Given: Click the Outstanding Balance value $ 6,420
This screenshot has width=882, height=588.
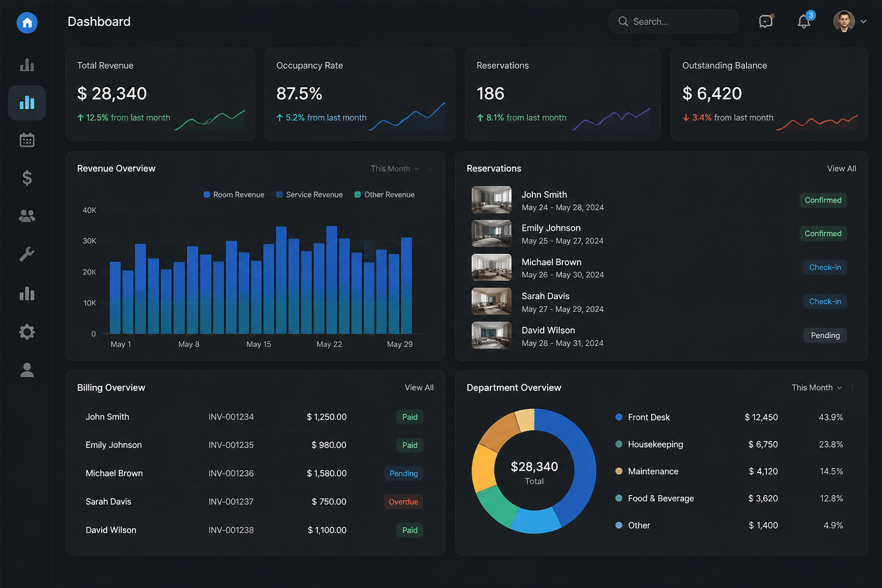Looking at the screenshot, I should [x=712, y=94].
